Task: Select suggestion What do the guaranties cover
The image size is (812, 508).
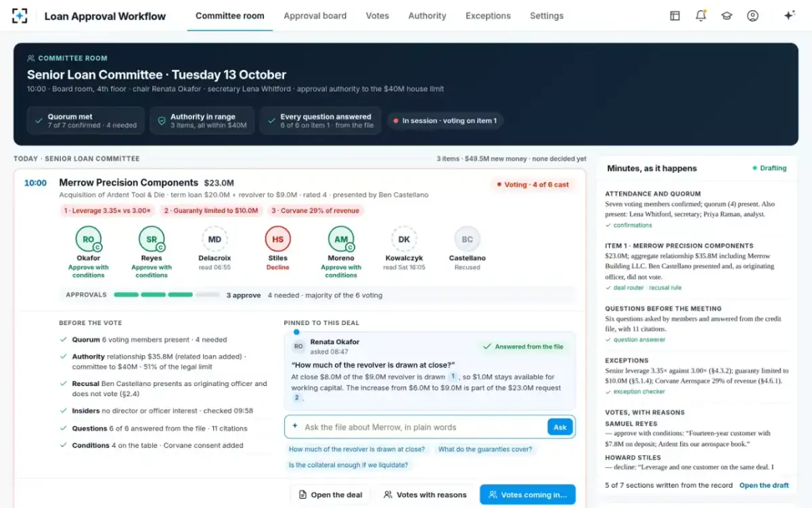Action: pyautogui.click(x=484, y=449)
